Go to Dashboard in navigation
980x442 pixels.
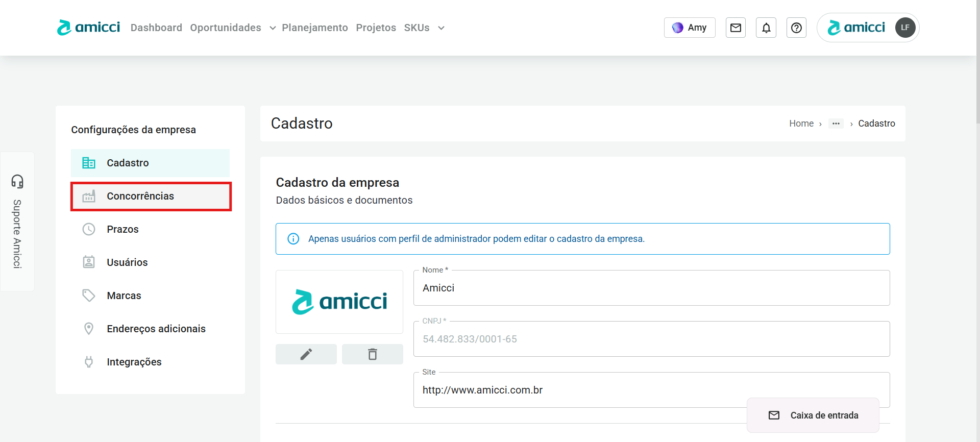coord(156,28)
